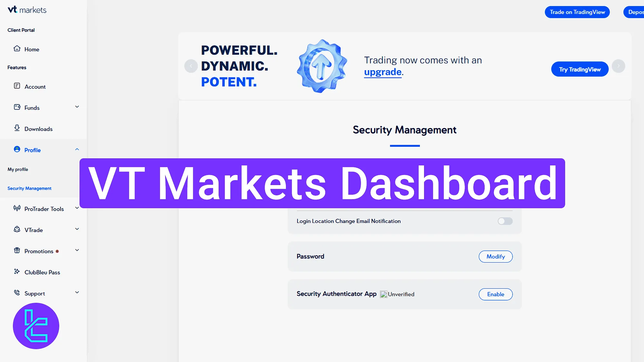This screenshot has width=644, height=362.
Task: Click the Login Location Change notification label
Action: [x=349, y=221]
